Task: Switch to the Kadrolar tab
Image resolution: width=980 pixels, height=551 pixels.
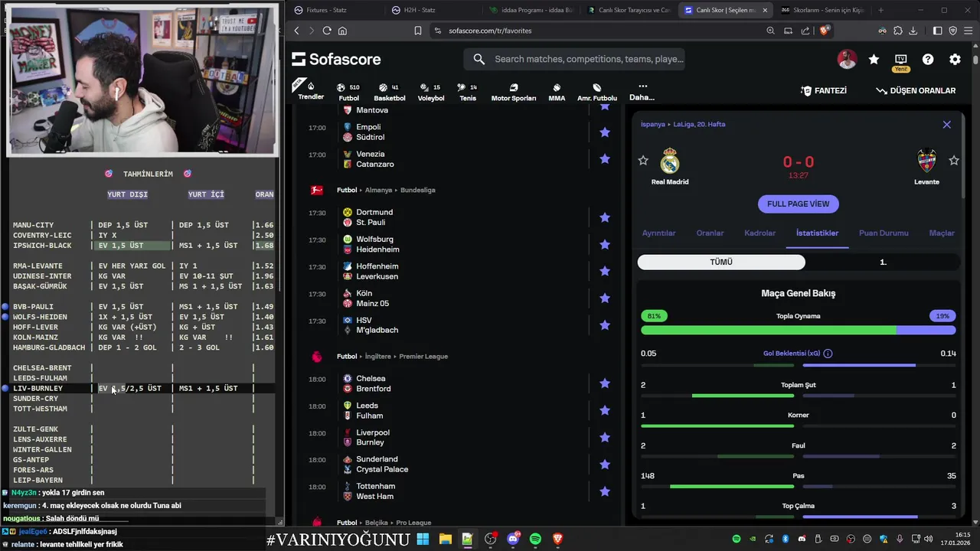Action: click(759, 233)
